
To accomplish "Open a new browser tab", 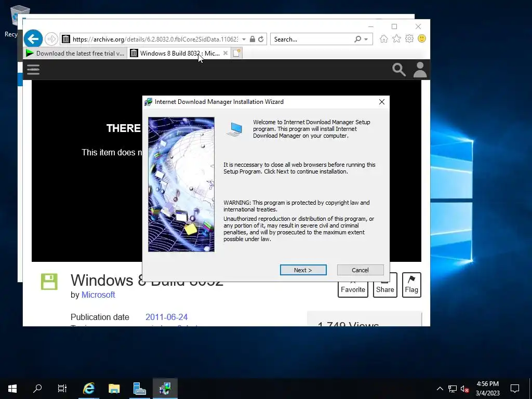I will pyautogui.click(x=236, y=54).
